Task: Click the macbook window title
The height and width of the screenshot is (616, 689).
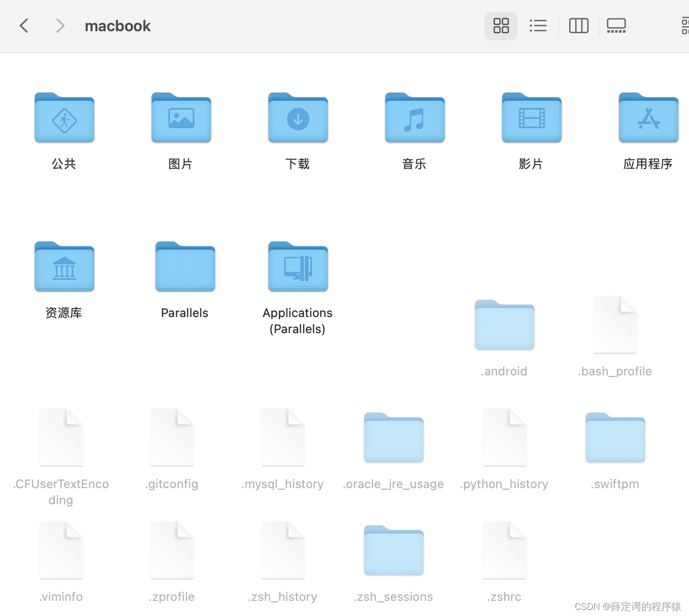Action: (x=118, y=26)
